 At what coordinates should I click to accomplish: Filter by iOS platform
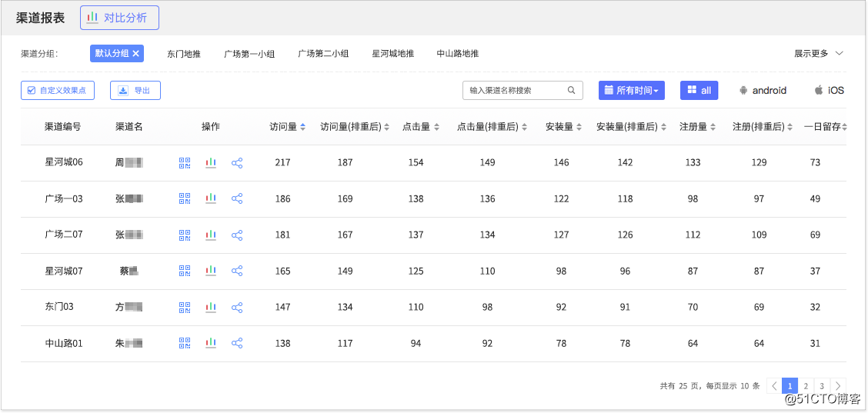point(830,90)
